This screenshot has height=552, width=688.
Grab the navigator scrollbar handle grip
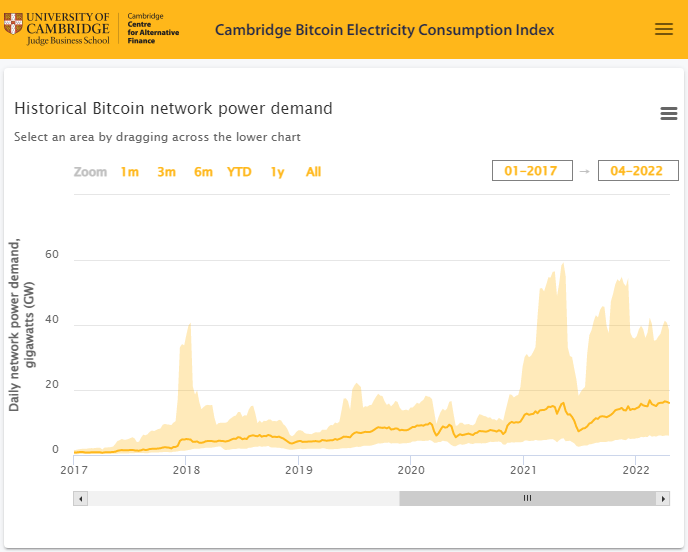[527, 498]
